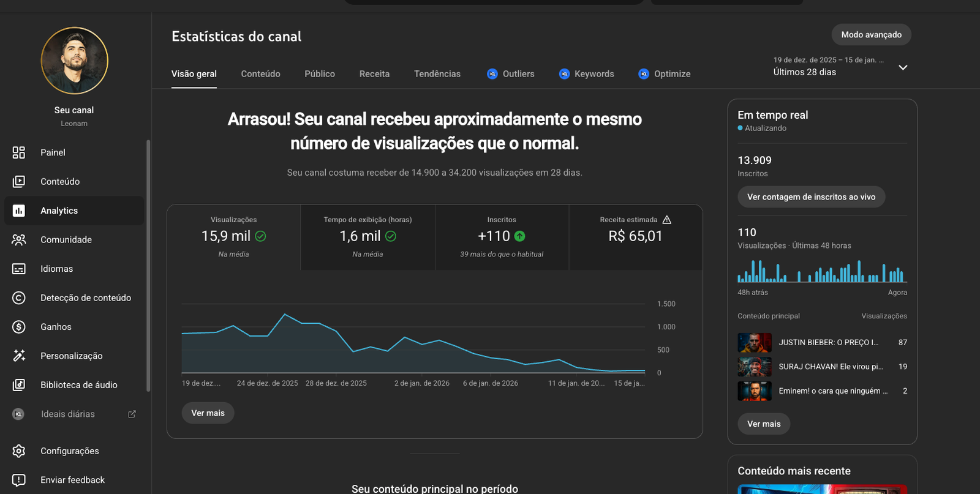Open the SURAJ CHAVAN video thumbnail

click(x=755, y=367)
